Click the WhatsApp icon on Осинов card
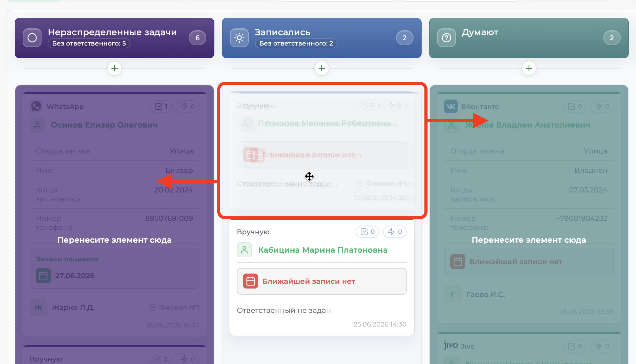The image size is (636, 364). [x=36, y=106]
